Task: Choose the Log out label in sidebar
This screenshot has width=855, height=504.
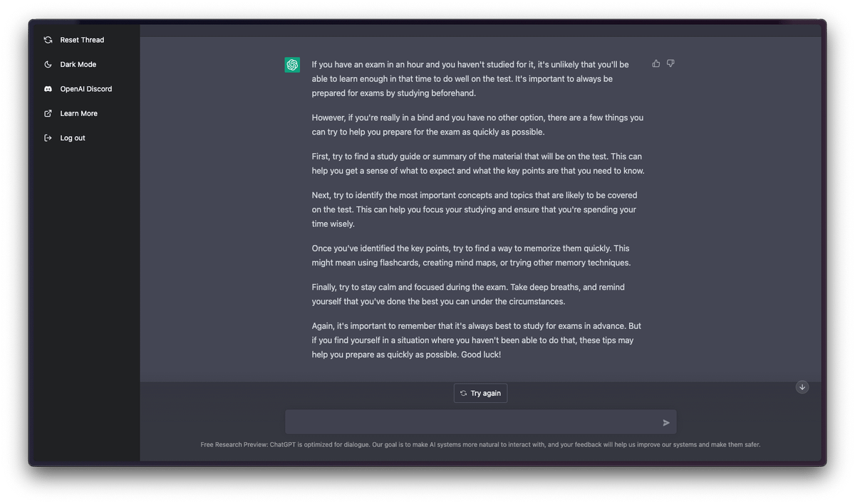Action: 73,138
